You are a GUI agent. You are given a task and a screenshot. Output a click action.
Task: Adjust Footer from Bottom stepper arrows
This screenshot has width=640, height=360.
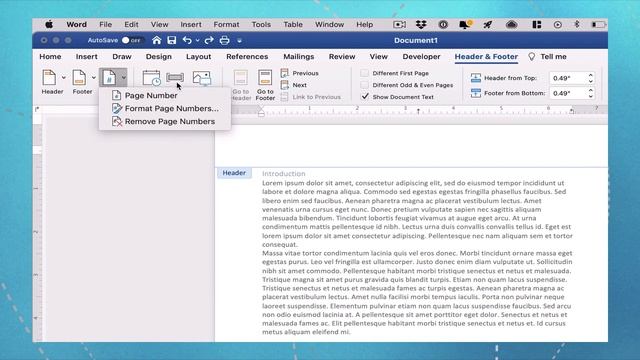pos(591,93)
